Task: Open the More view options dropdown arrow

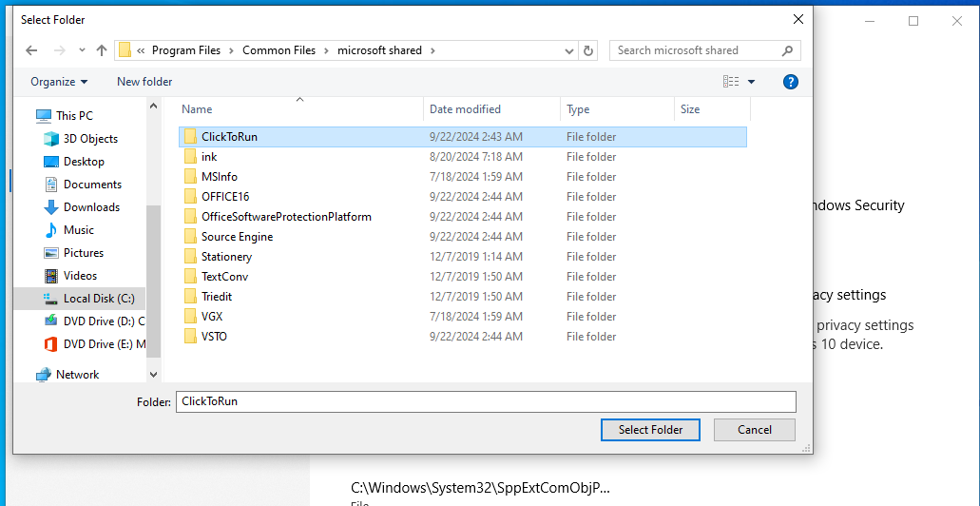Action: pyautogui.click(x=751, y=82)
